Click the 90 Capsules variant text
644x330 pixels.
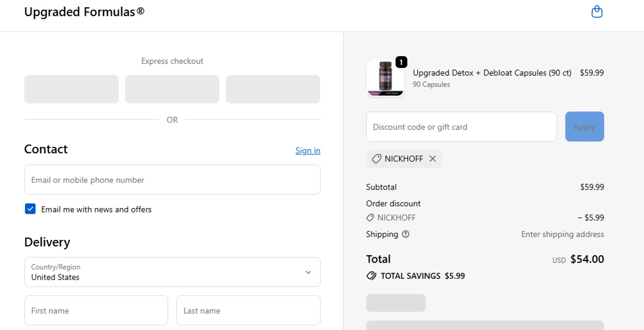click(x=431, y=85)
